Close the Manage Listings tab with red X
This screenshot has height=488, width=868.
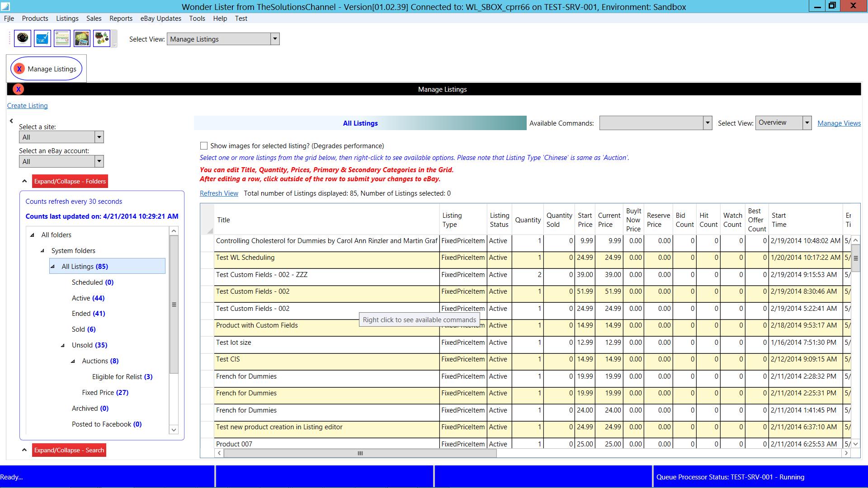click(19, 69)
